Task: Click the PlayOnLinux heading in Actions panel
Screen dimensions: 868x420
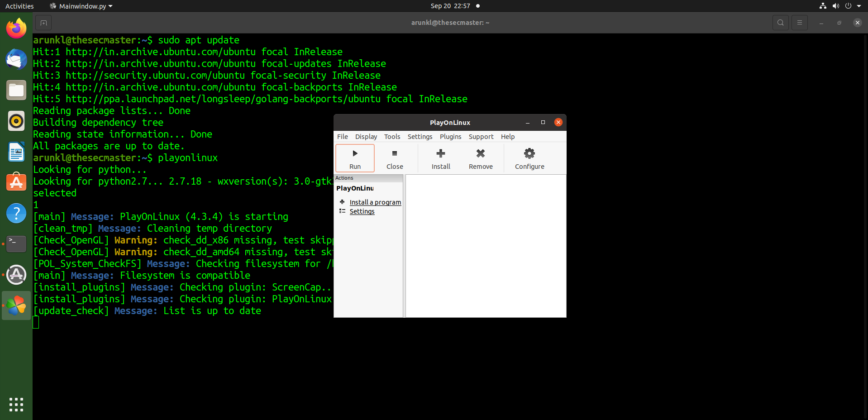Action: [355, 188]
